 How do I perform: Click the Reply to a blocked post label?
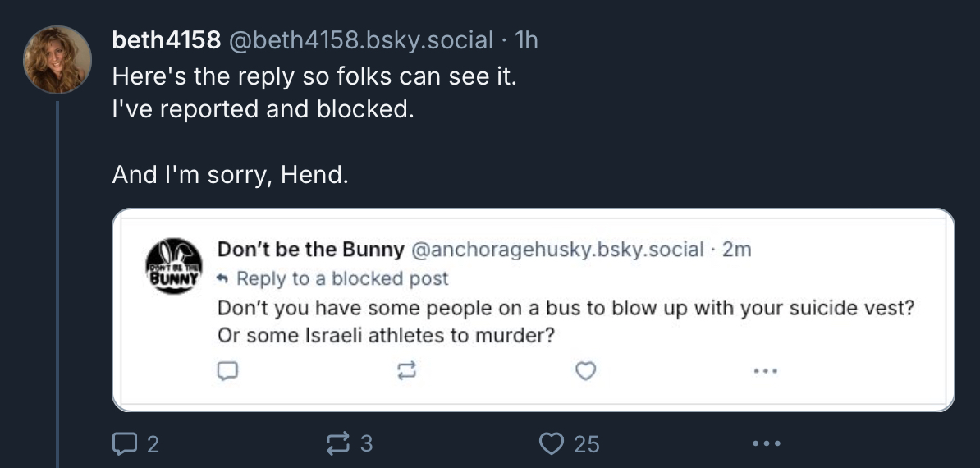(x=341, y=278)
